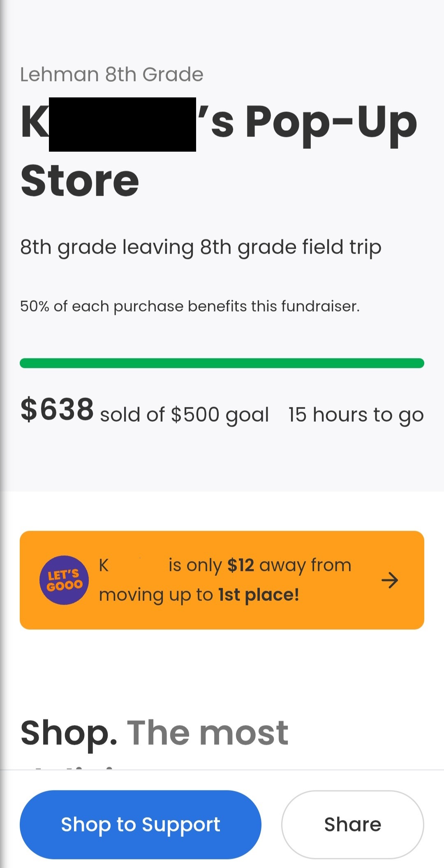Screen dimensions: 444x868
Task: Click the bold $12 amount in banner
Action: 240,565
